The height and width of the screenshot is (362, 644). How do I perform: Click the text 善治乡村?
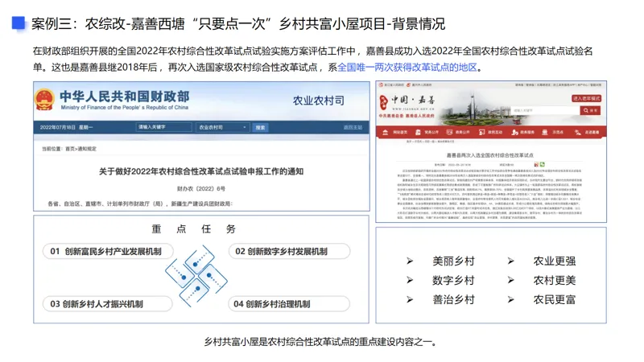click(x=453, y=299)
